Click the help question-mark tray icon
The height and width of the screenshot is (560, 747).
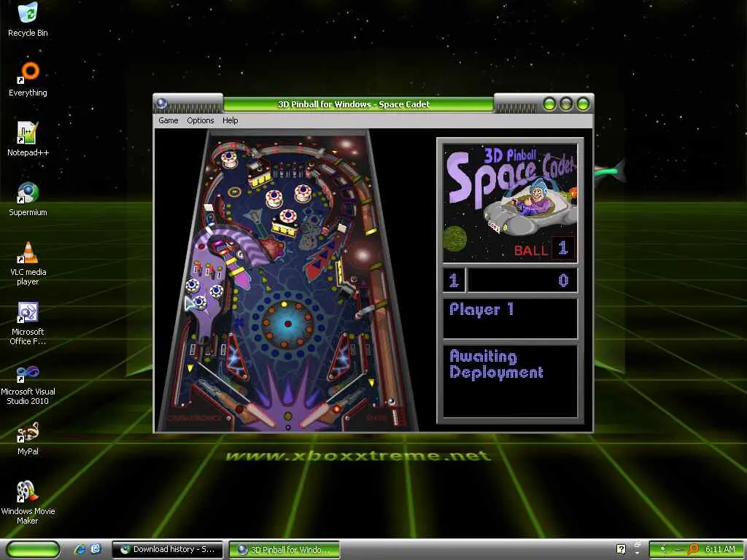621,549
